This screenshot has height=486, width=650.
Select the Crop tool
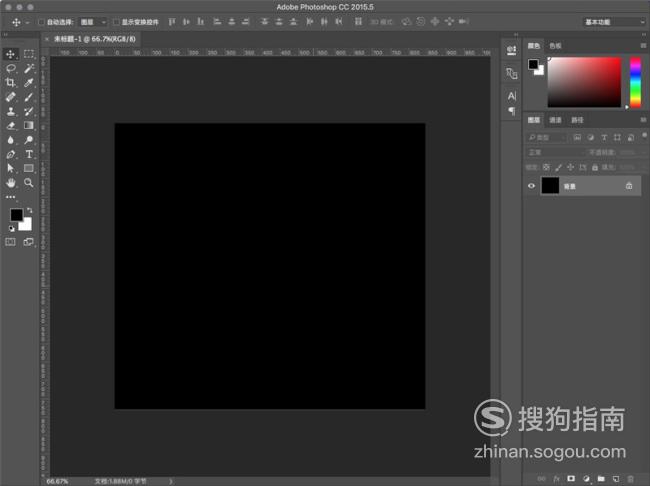coord(10,83)
